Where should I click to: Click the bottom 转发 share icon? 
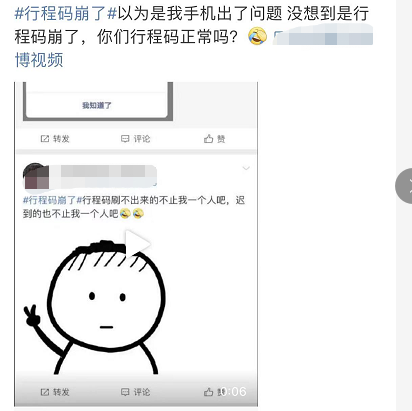tap(55, 392)
